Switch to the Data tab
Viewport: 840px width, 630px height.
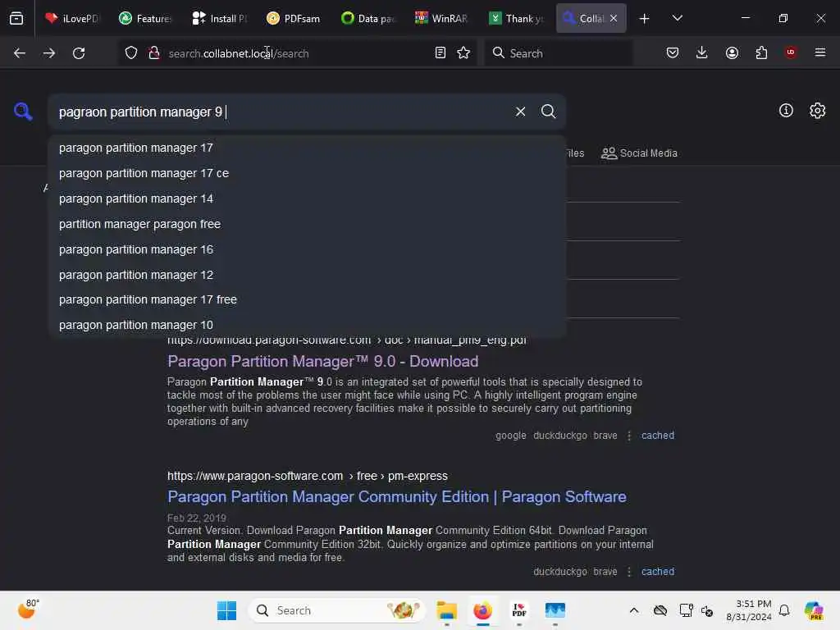click(x=367, y=18)
